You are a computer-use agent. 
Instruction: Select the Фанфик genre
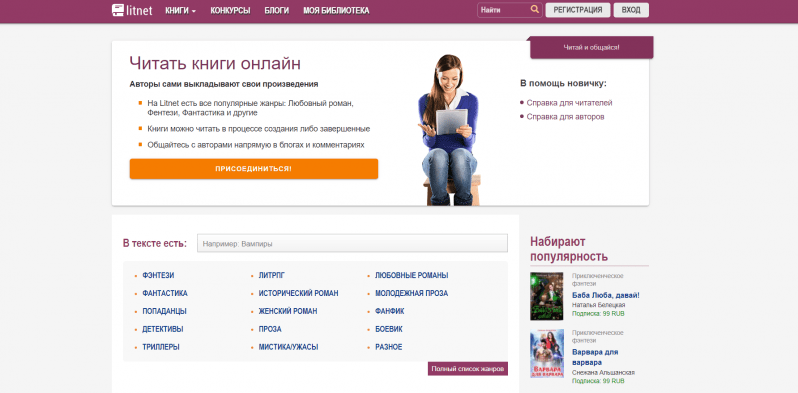389,311
